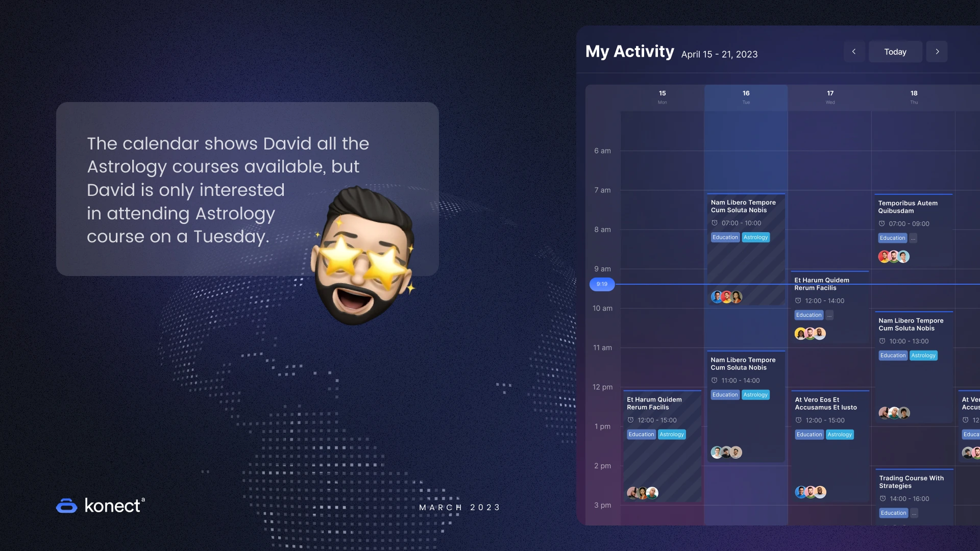Click the Today button
The width and height of the screenshot is (980, 551).
point(895,52)
